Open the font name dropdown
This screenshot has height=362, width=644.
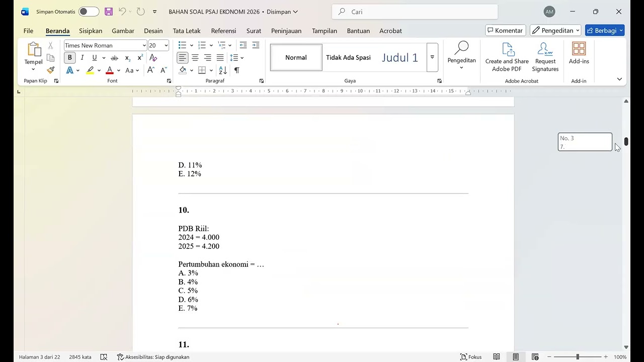[144, 45]
